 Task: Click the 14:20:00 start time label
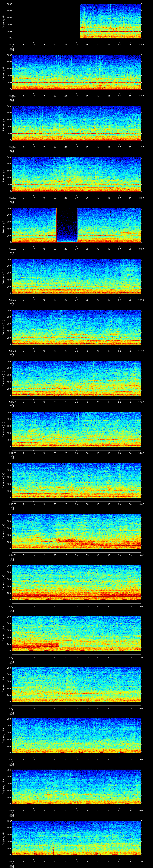pos(12,861)
